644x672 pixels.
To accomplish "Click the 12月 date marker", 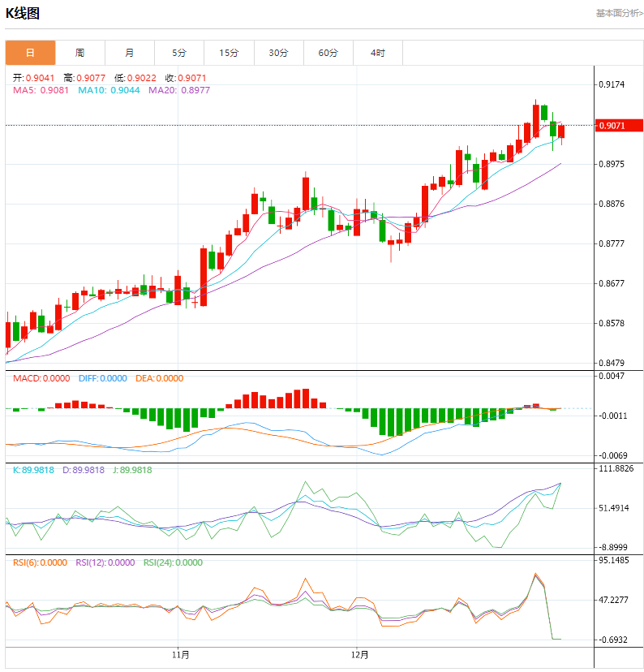I will 360,654.
